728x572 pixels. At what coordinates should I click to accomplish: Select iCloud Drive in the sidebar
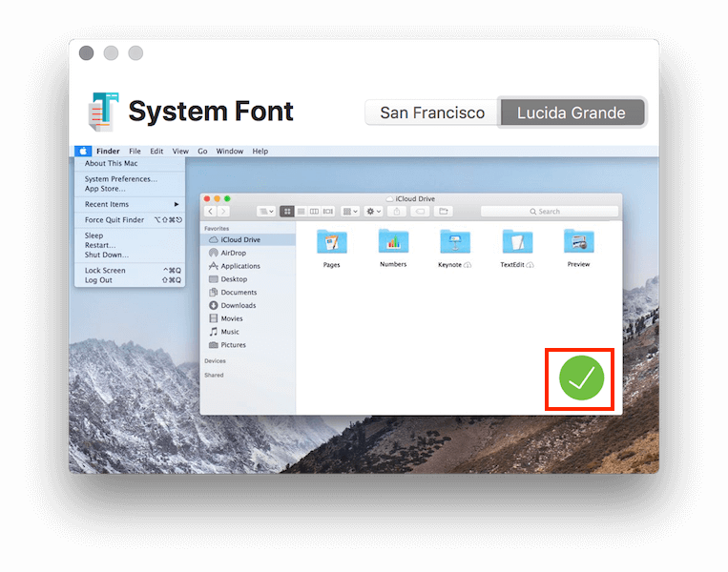pyautogui.click(x=248, y=240)
